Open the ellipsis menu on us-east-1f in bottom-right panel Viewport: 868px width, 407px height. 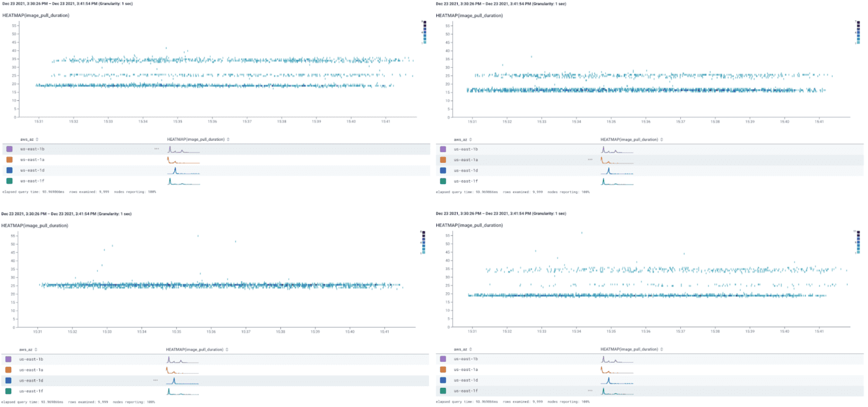coord(590,391)
